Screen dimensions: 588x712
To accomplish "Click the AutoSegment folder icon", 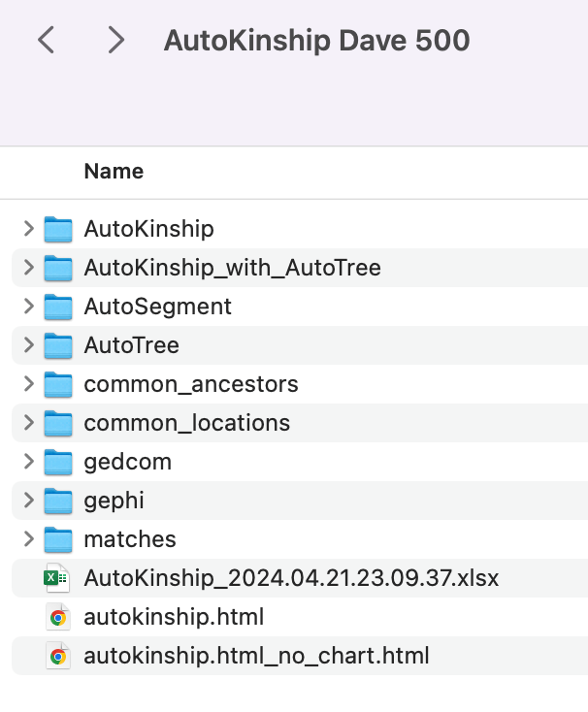I will pyautogui.click(x=58, y=307).
